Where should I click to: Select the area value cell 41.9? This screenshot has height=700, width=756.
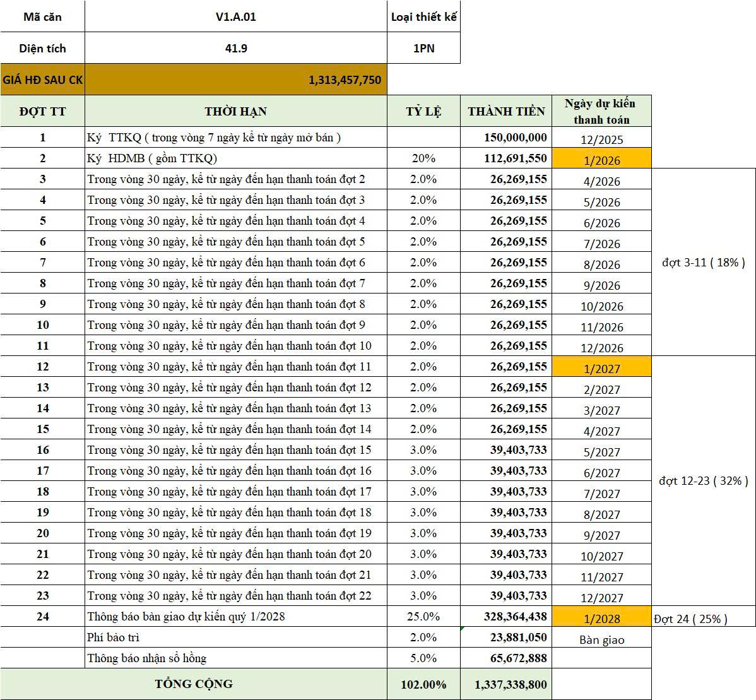pyautogui.click(x=235, y=49)
